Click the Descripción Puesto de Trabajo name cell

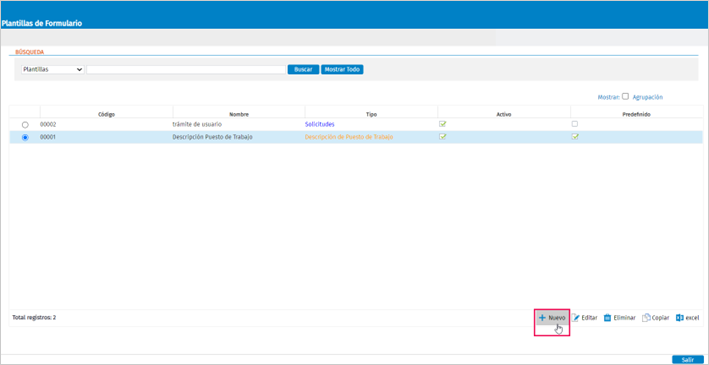[212, 137]
